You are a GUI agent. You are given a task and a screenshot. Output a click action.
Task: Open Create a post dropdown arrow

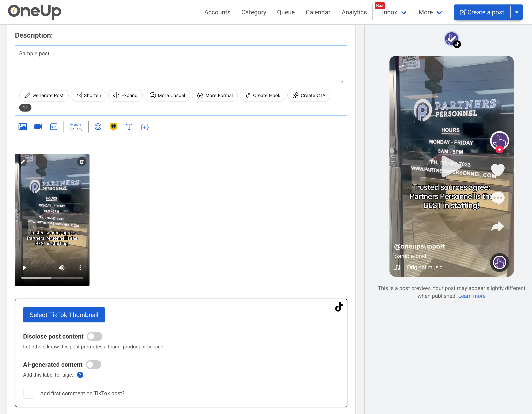tap(517, 12)
